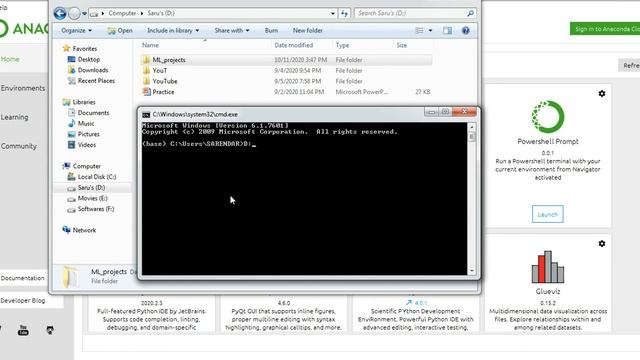Sort by Type column header
The width and height of the screenshot is (640, 360).
pos(342,45)
